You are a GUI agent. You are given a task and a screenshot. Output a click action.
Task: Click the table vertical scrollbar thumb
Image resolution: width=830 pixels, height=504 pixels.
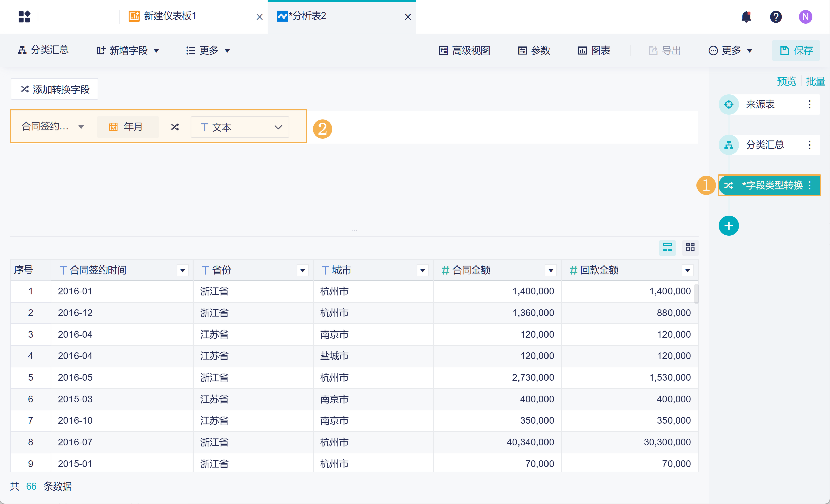click(696, 293)
